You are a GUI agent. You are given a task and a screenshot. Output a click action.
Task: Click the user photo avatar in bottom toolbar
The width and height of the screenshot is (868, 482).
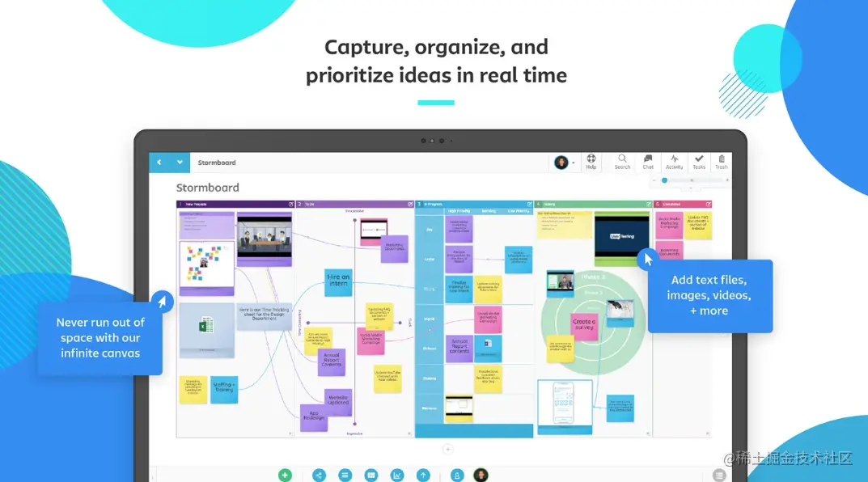click(x=481, y=475)
